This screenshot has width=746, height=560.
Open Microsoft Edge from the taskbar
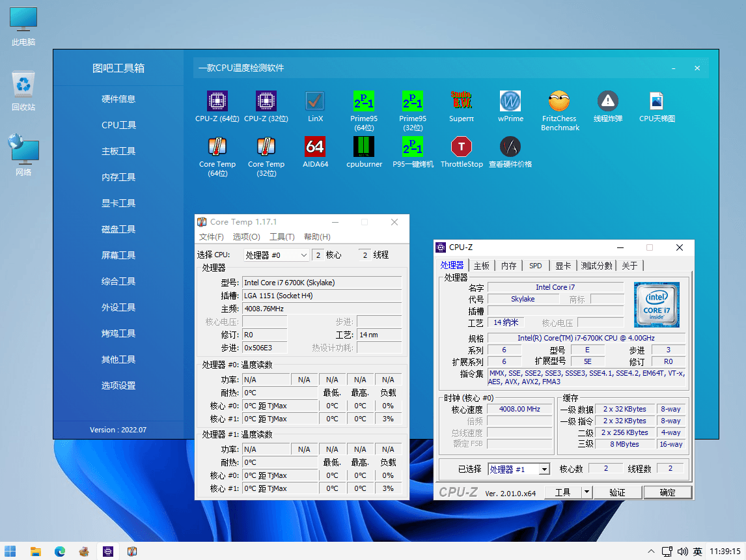click(60, 551)
